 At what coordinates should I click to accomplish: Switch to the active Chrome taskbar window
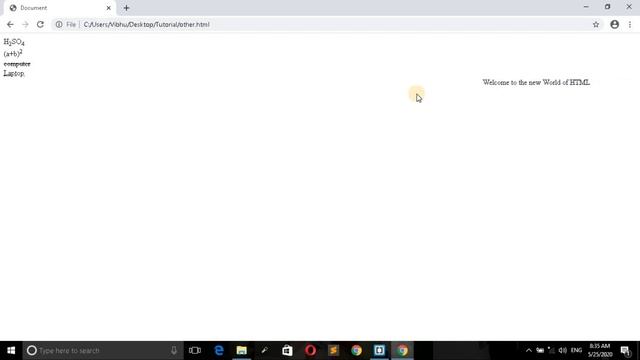pos(402,350)
